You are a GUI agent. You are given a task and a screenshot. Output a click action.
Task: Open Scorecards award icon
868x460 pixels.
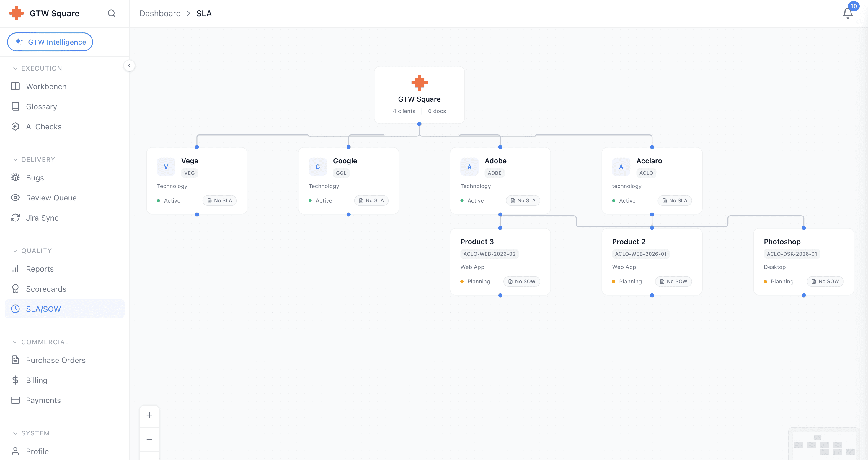[x=15, y=289]
